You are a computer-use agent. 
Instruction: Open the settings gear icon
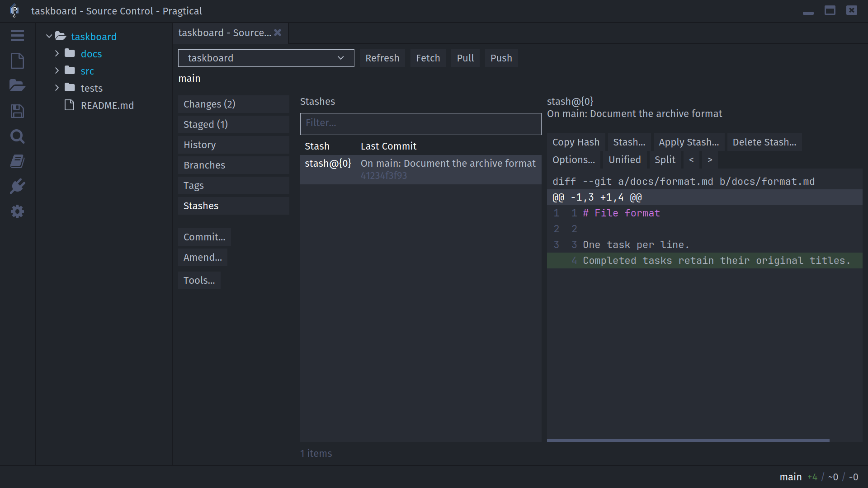point(17,211)
